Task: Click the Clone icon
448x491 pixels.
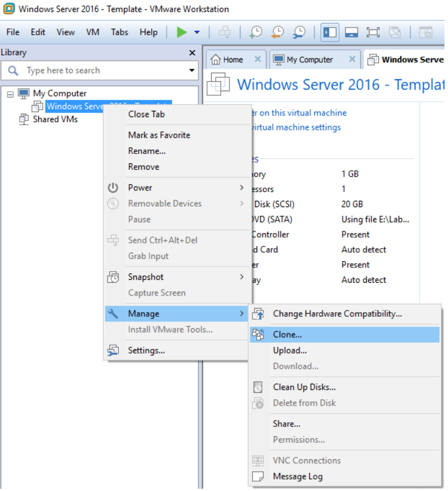Action: pos(258,335)
